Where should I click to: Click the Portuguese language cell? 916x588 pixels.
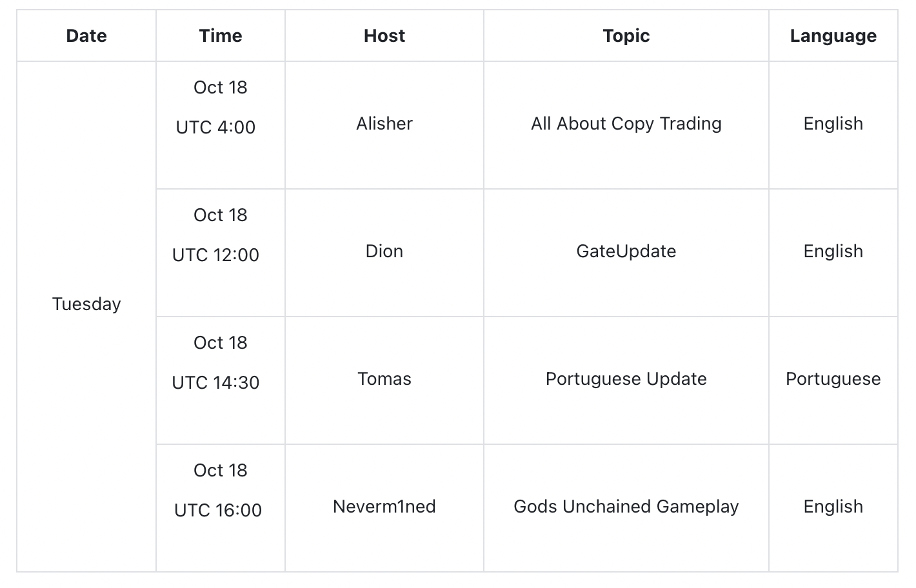[x=833, y=379]
